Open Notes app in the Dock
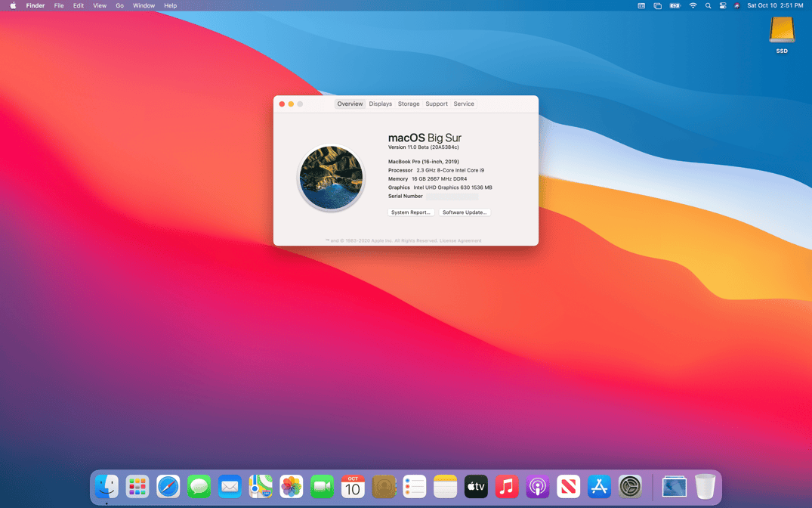This screenshot has width=812, height=508. [x=446, y=487]
